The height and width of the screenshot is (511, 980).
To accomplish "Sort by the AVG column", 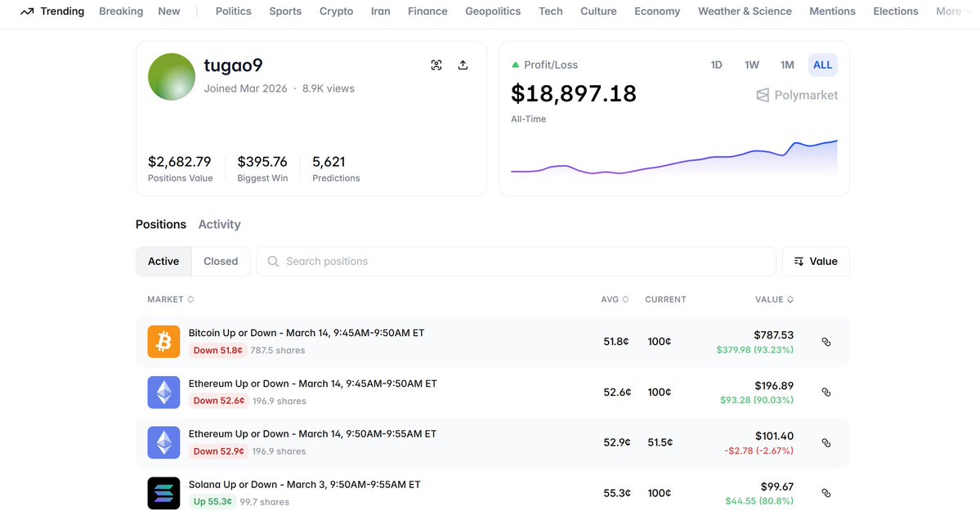I will click(x=615, y=299).
